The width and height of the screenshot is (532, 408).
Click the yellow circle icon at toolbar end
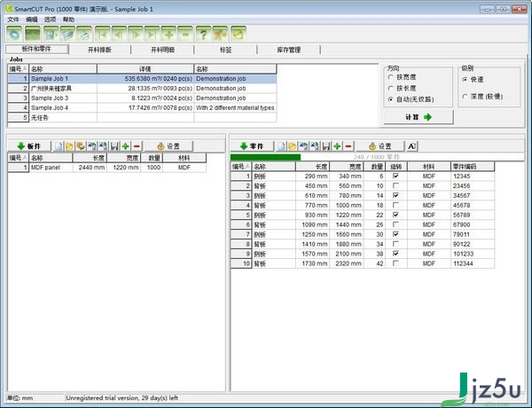tap(239, 34)
